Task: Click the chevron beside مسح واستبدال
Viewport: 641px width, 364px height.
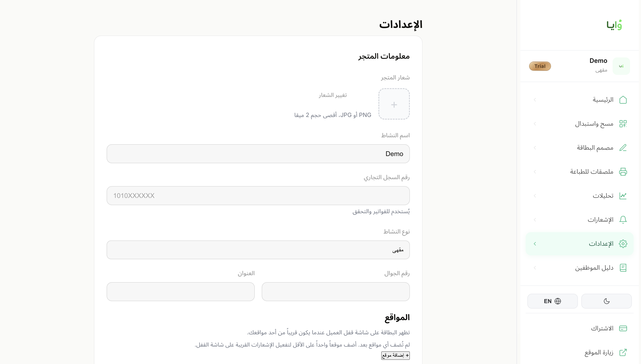Action: (535, 124)
